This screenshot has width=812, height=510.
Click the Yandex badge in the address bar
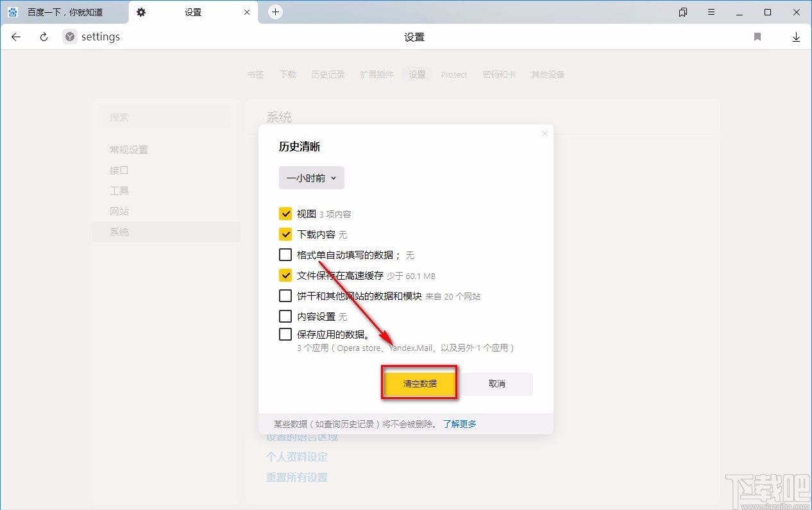(x=69, y=37)
